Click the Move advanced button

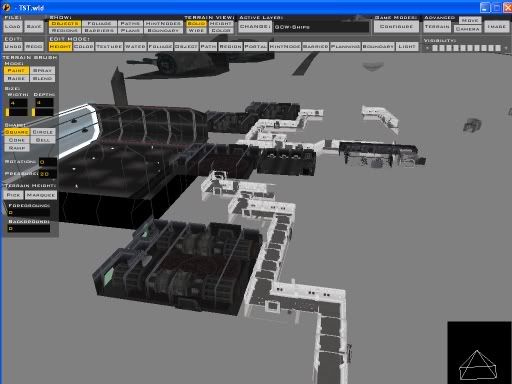click(x=470, y=20)
